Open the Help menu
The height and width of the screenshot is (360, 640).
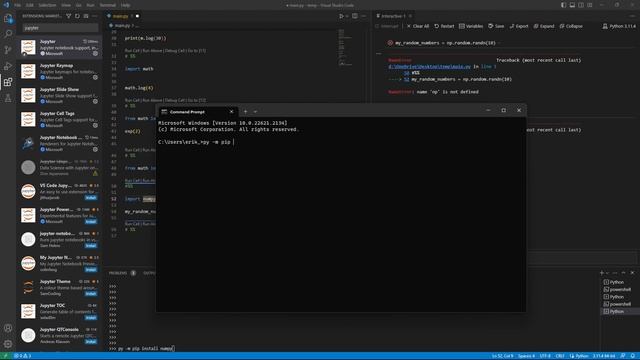click(125, 5)
